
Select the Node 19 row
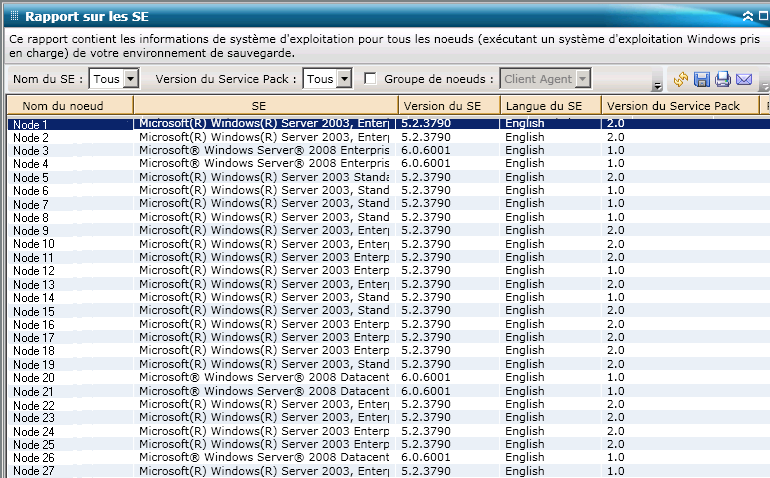(x=388, y=364)
